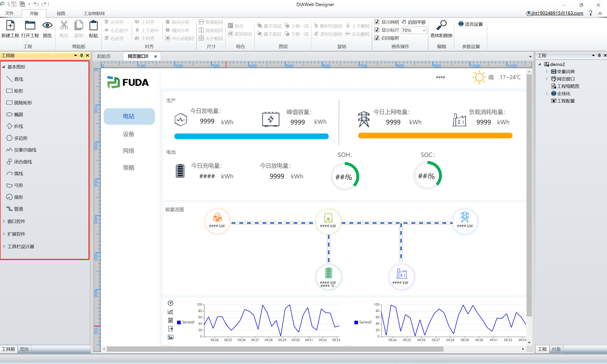Open the 70% zoom dropdown
This screenshot has width=607, height=364.
(424, 30)
